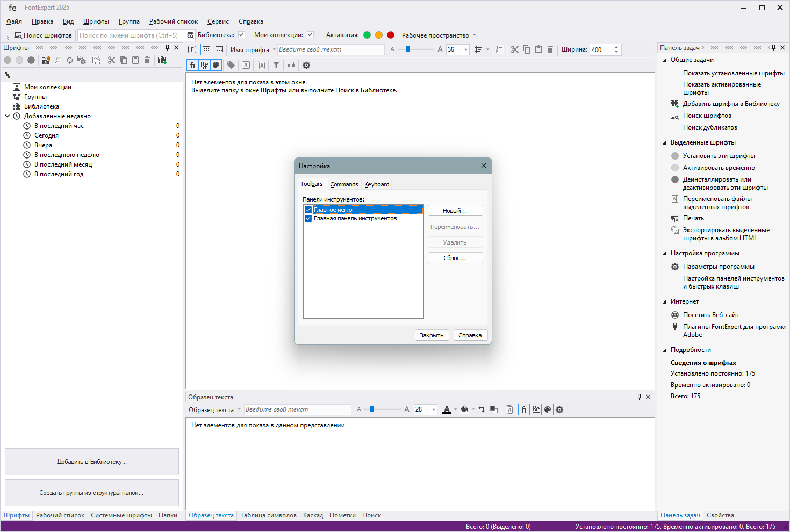Open the Файл menu
Image resolution: width=790 pixels, height=532 pixels.
(14, 21)
